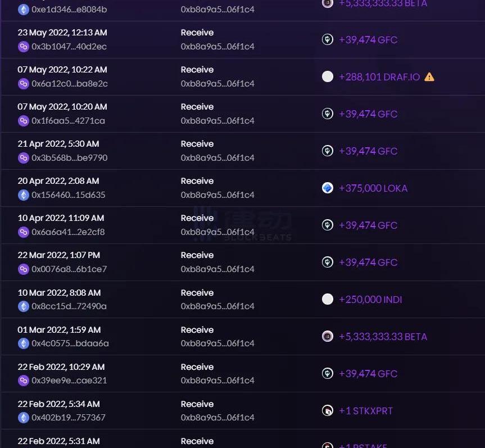485x448 pixels.
Task: Click the white INDI token icon
Action: [328, 300]
